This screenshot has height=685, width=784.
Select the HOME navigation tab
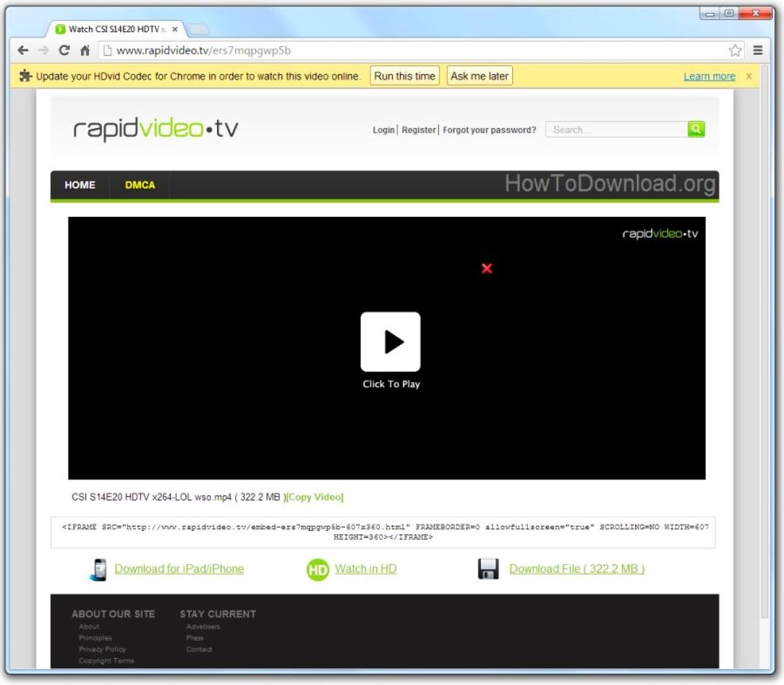[x=79, y=185]
